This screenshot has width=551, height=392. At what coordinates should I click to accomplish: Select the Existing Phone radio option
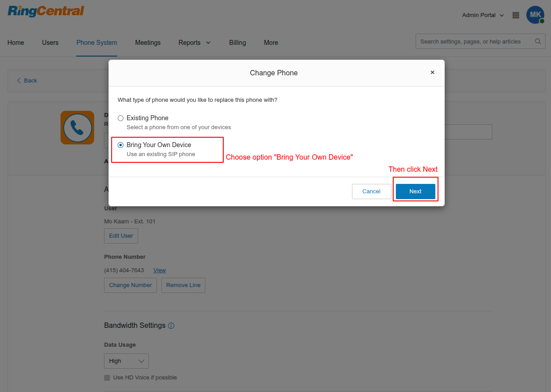coord(121,118)
